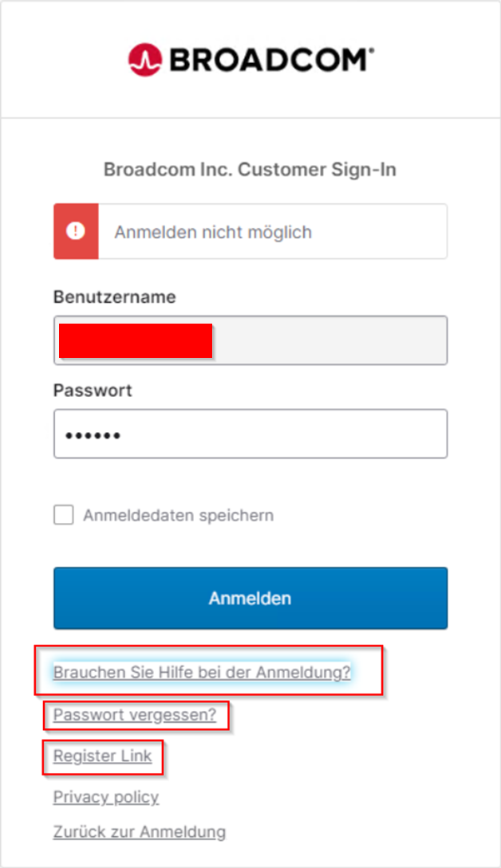Focus the Benutzername input field

click(x=250, y=340)
